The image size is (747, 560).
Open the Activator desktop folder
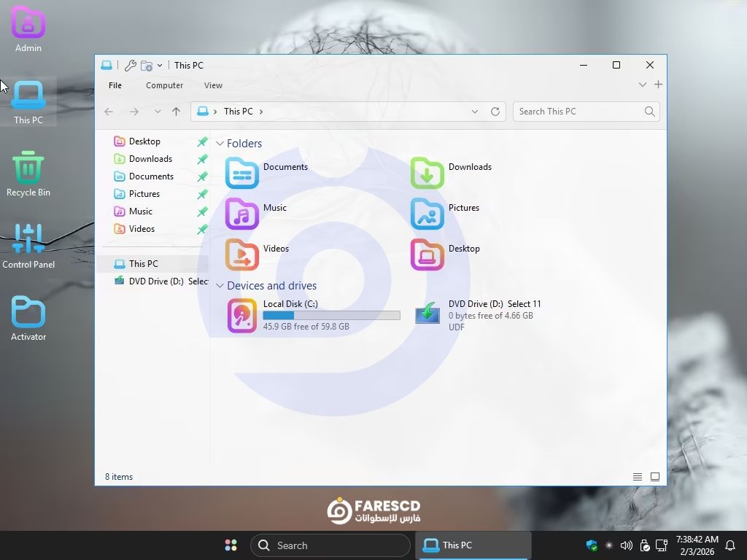[28, 318]
